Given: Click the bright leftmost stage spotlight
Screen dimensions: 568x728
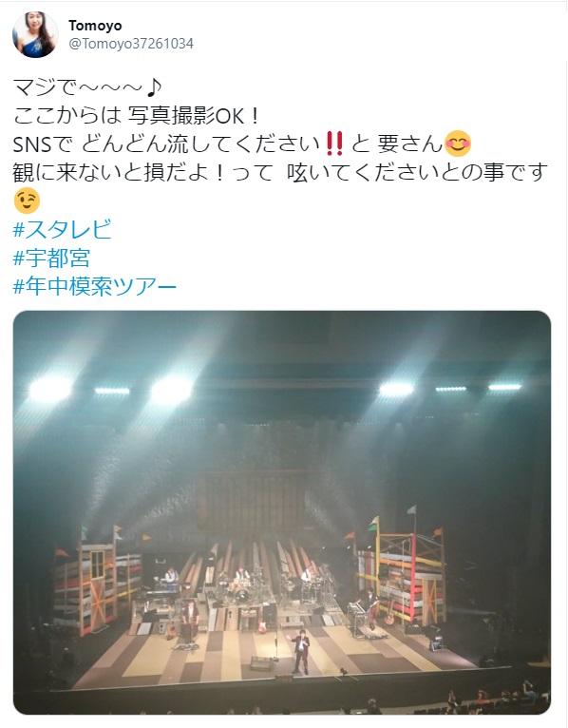Looking at the screenshot, I should 50,389.
